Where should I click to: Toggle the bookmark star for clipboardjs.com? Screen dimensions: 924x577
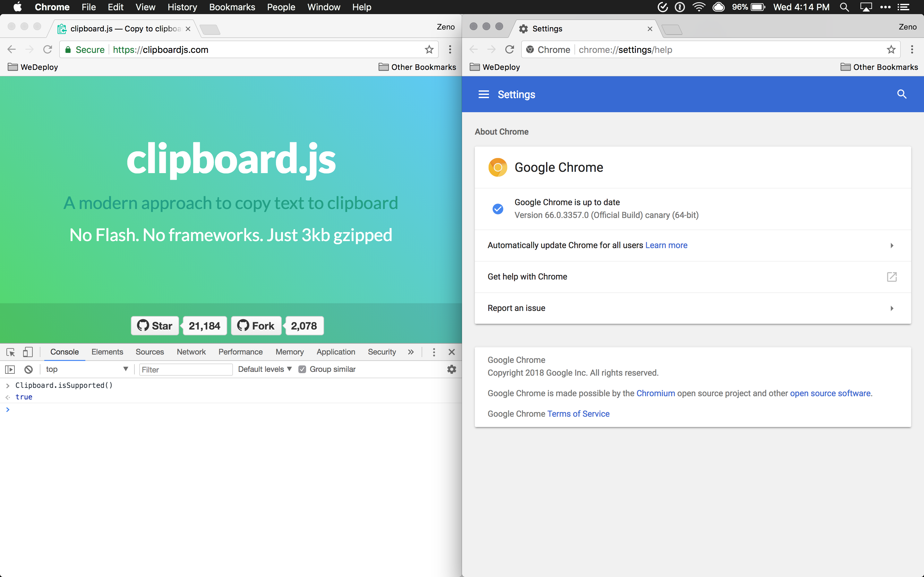tap(429, 49)
